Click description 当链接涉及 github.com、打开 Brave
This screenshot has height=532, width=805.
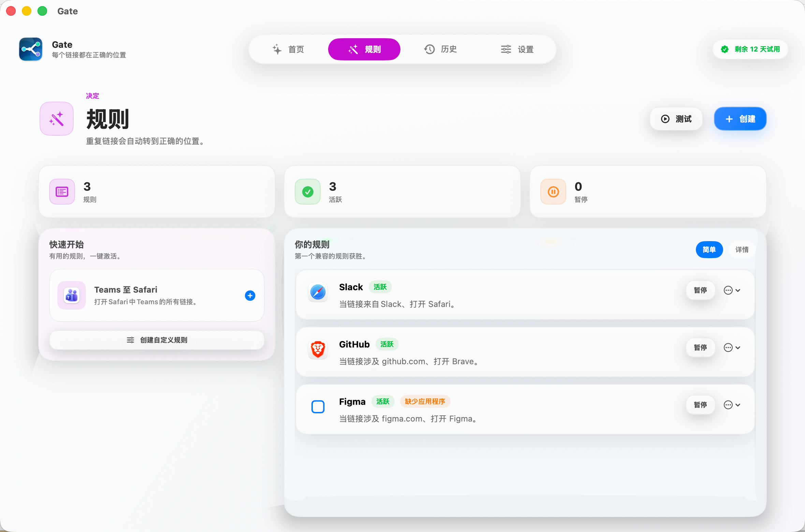(409, 361)
